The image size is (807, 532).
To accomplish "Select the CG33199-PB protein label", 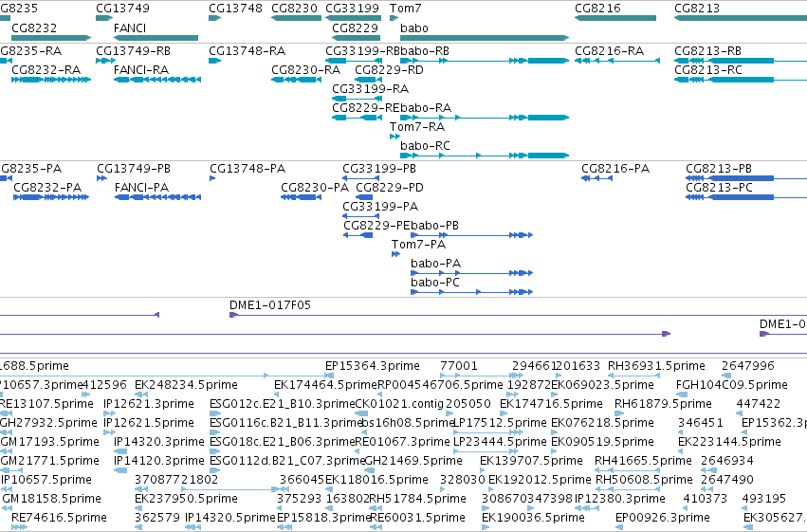I will pos(379,169).
